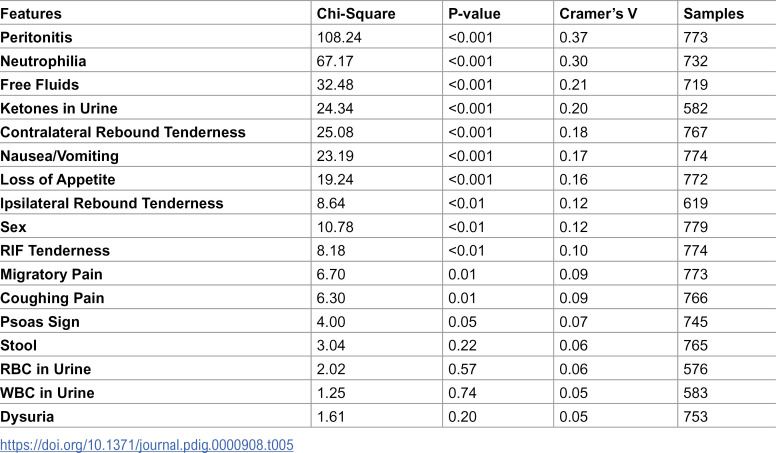Click the Loss of Appetite label
The image size is (776, 453).
pyautogui.click(x=57, y=179)
